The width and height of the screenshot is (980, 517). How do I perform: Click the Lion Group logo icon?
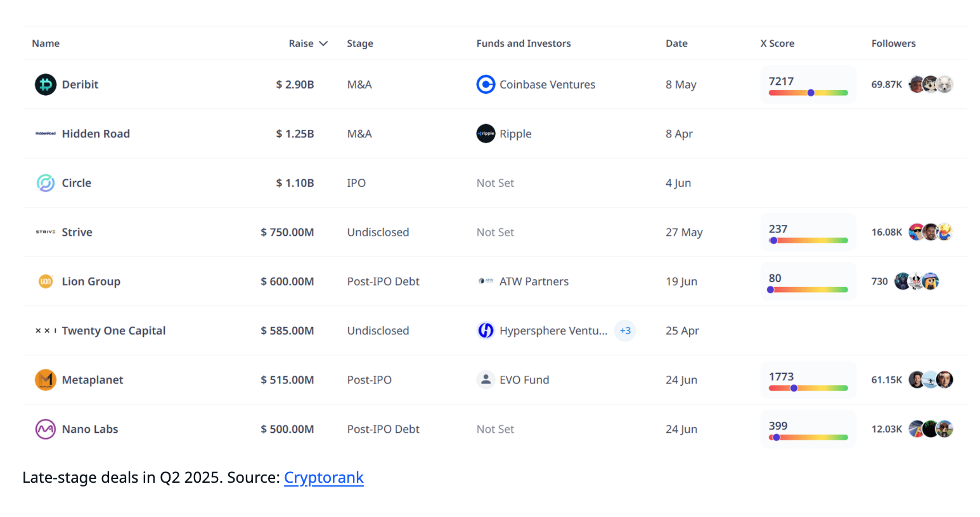(x=46, y=281)
